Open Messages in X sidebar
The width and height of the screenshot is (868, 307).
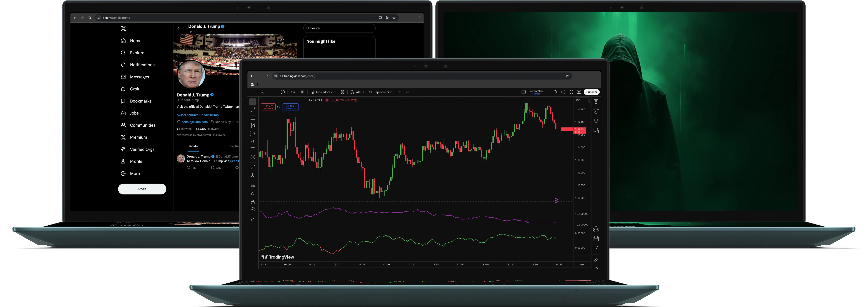(135, 77)
